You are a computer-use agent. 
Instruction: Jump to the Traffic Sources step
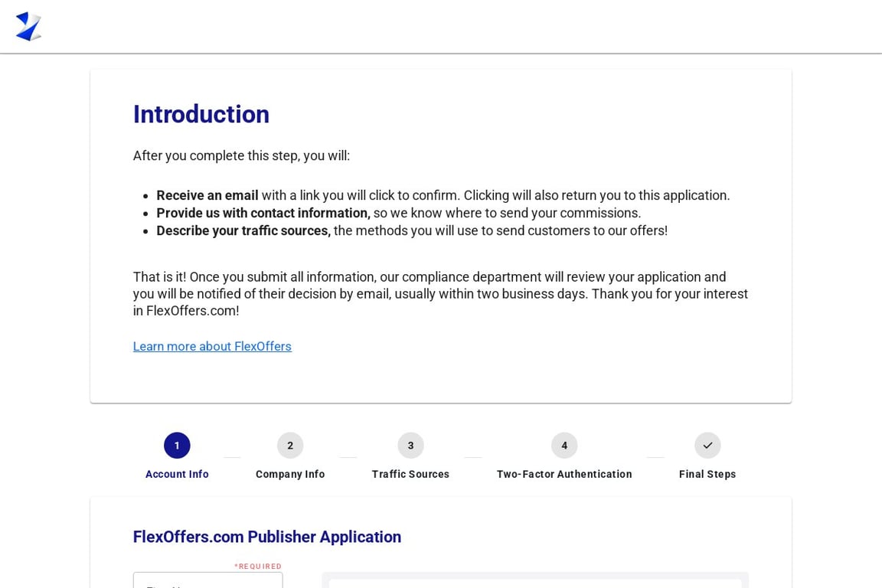(x=410, y=474)
